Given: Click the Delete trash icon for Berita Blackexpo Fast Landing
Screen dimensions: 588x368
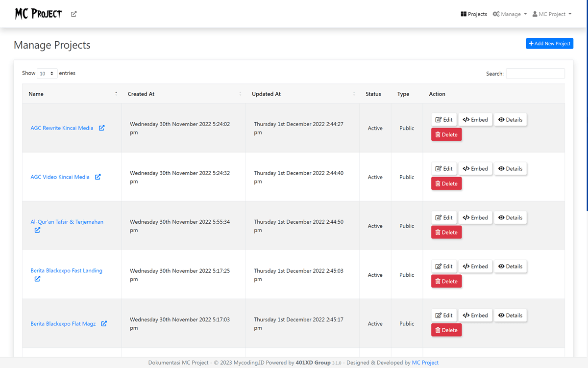Looking at the screenshot, I should (438, 281).
